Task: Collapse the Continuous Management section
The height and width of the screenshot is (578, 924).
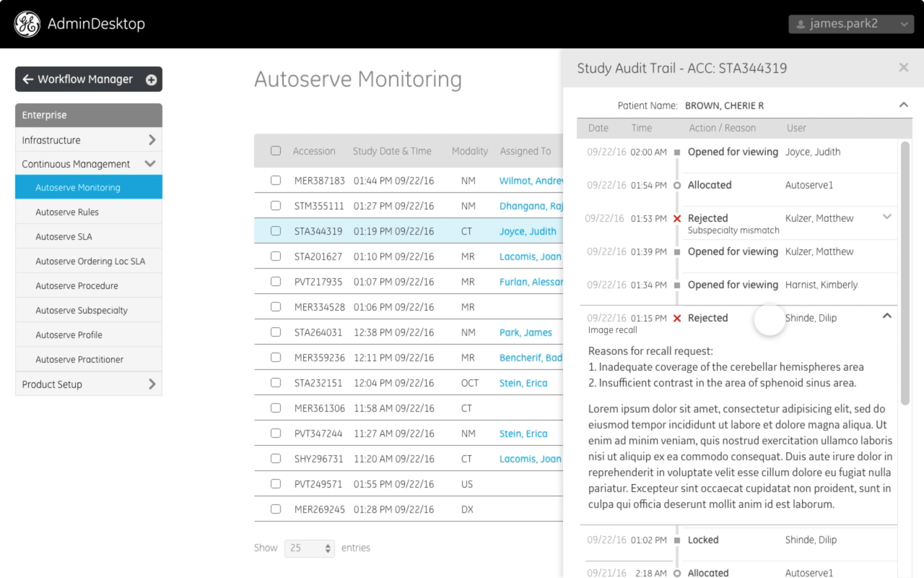Action: click(x=88, y=164)
